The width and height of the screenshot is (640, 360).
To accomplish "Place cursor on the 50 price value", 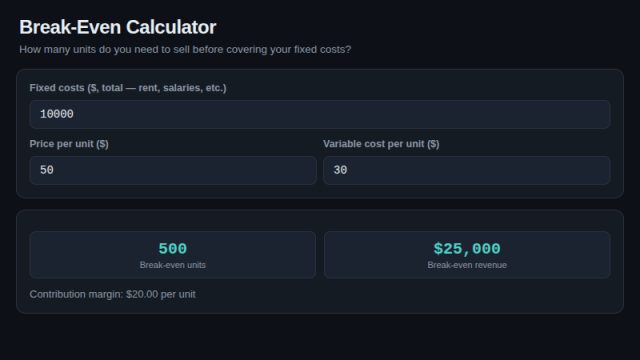I will click(47, 170).
